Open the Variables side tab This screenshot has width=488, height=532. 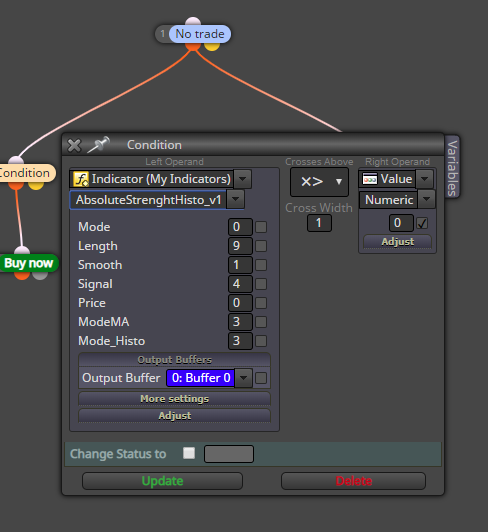coord(452,168)
